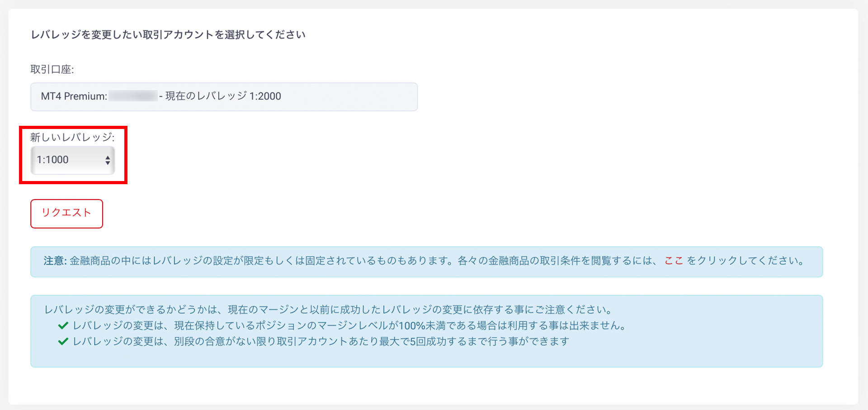Follow the red ここ link

coord(673,261)
